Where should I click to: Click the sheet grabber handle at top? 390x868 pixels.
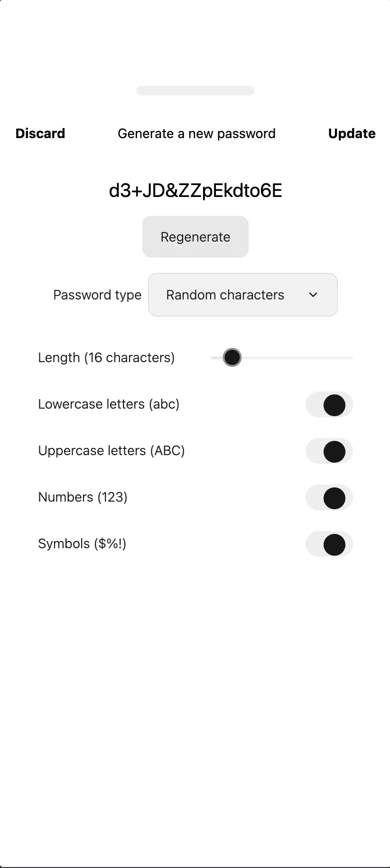pos(195,91)
